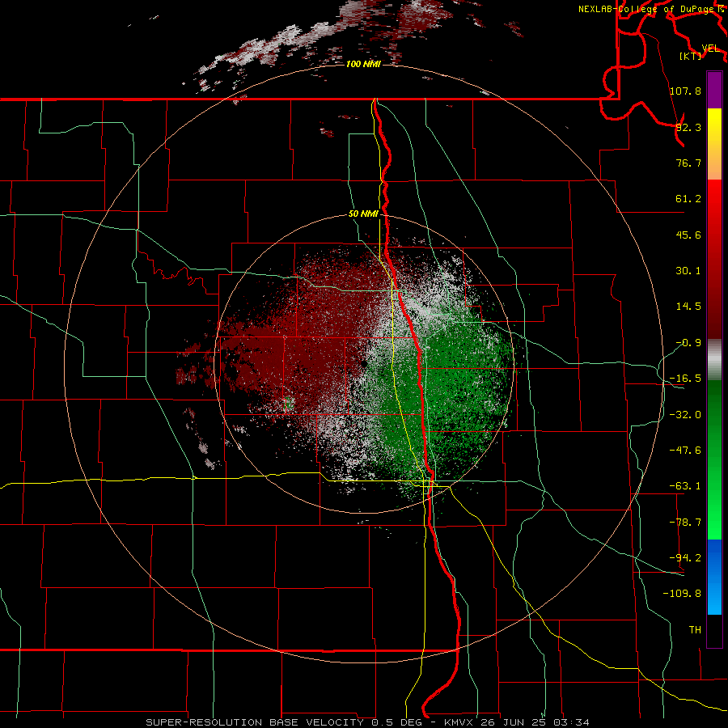Screen dimensions: 728x728
Task: Click the -16.5 legend value
Action: pyautogui.click(x=685, y=379)
